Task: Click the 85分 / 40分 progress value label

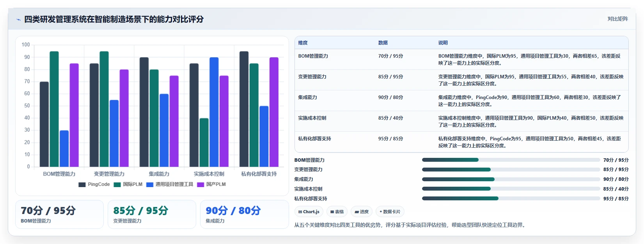Action: (x=616, y=189)
